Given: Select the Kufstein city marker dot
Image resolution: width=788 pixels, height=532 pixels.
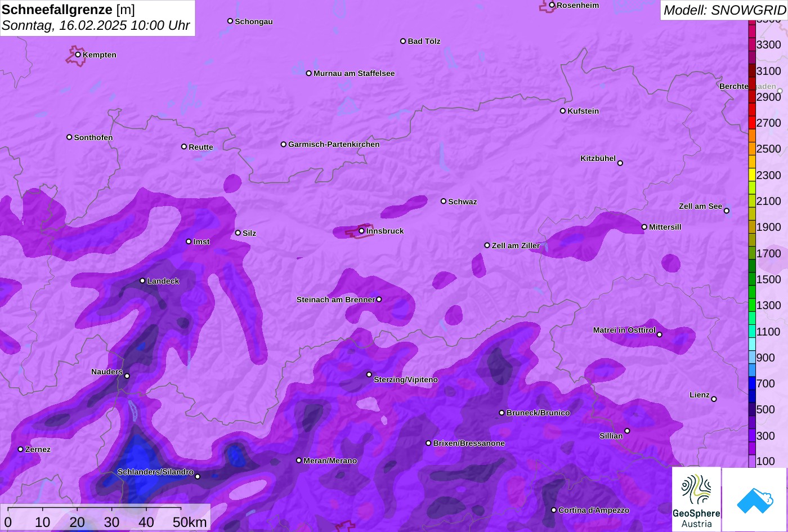Looking at the screenshot, I should [562, 111].
